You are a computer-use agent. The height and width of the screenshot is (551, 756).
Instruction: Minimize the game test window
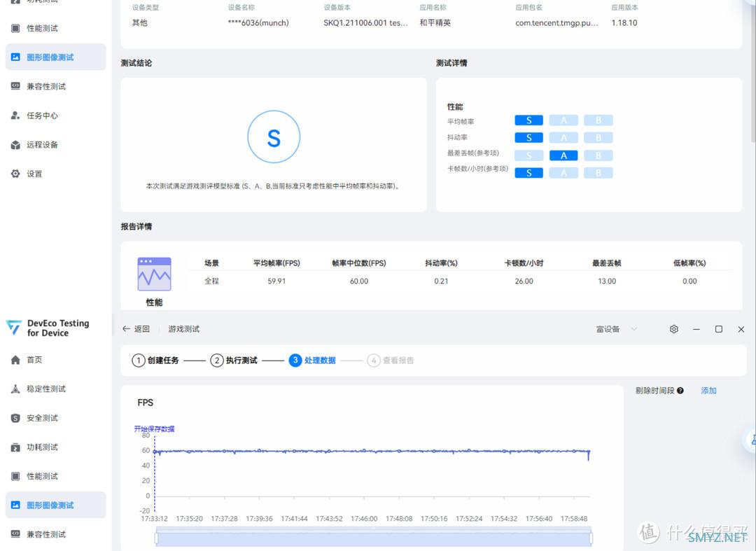(x=696, y=329)
